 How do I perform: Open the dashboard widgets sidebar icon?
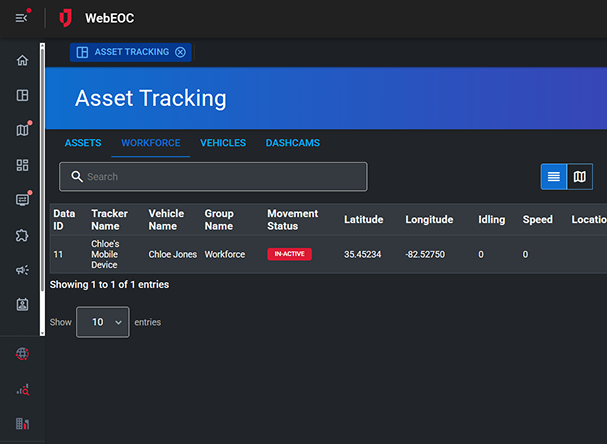point(22,165)
